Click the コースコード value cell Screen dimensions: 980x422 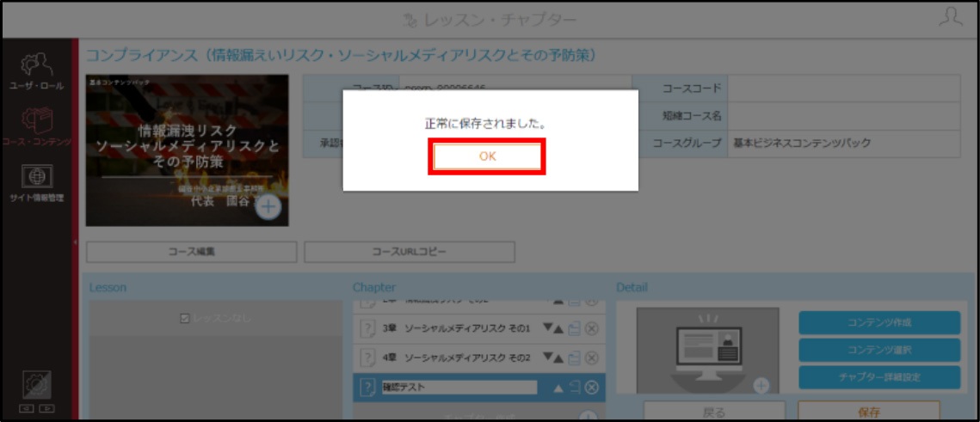844,89
